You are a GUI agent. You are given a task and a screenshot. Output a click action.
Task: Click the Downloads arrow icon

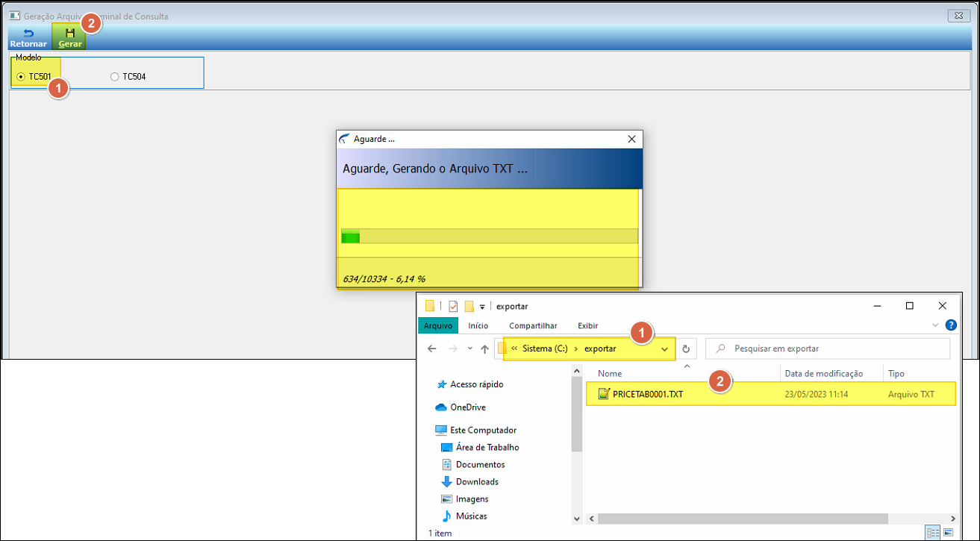[x=447, y=481]
